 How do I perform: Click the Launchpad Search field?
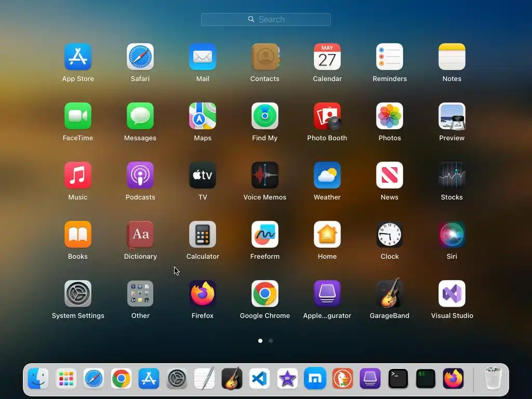(x=266, y=19)
